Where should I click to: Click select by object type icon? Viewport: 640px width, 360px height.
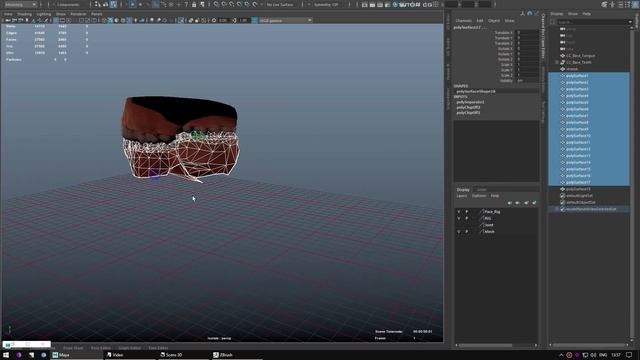[x=105, y=4]
